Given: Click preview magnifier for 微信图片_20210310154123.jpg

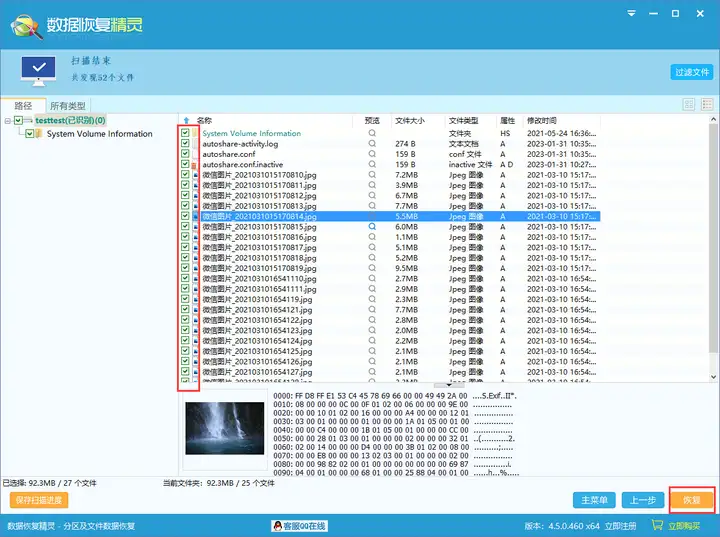Looking at the screenshot, I should [372, 330].
